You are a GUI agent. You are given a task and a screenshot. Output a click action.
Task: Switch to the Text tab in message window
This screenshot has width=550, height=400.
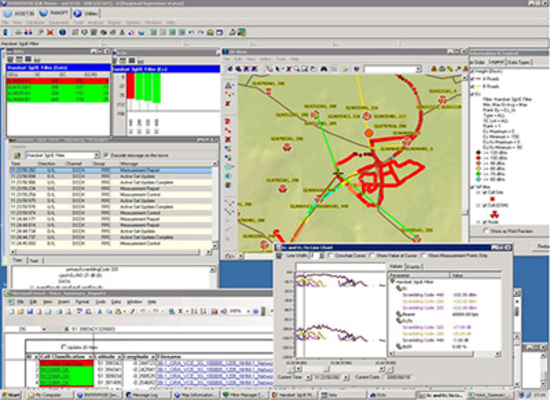[x=34, y=260]
